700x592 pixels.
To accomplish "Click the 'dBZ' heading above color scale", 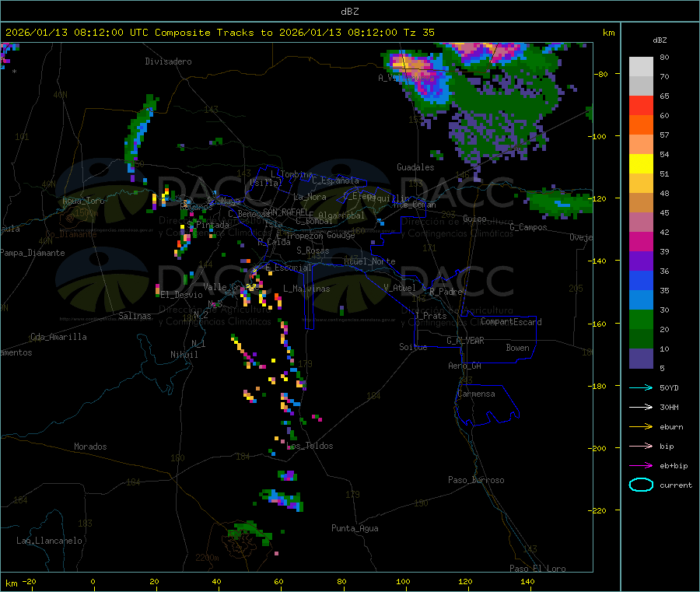I will click(660, 40).
